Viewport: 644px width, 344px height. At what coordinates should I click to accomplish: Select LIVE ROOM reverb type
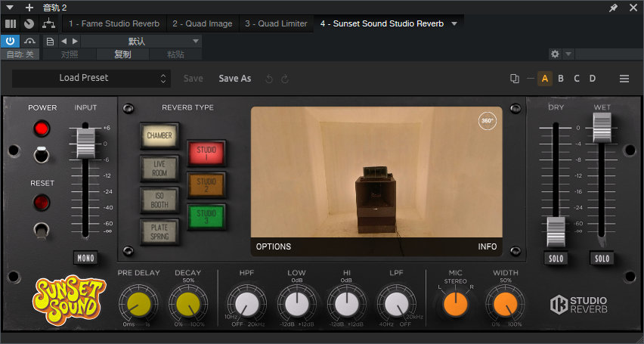tap(159, 168)
